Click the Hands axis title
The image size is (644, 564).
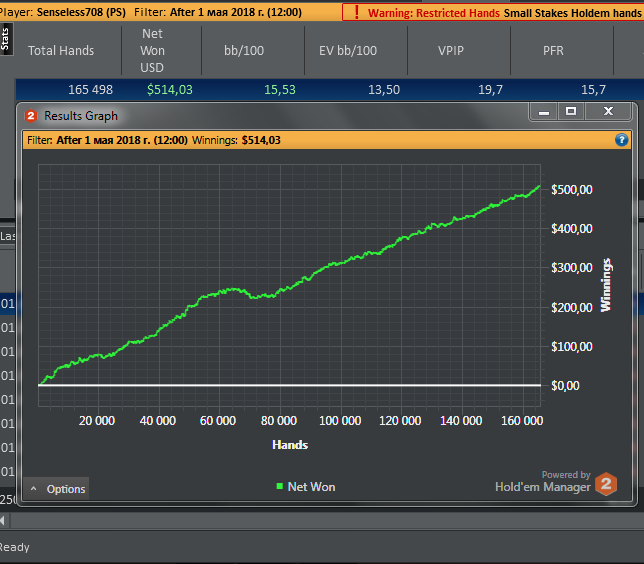290,445
